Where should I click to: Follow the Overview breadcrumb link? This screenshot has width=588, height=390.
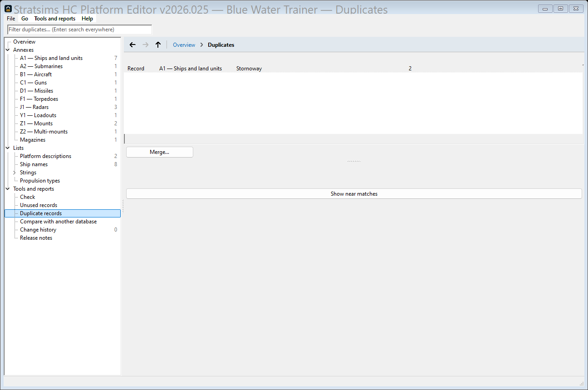[x=184, y=45]
